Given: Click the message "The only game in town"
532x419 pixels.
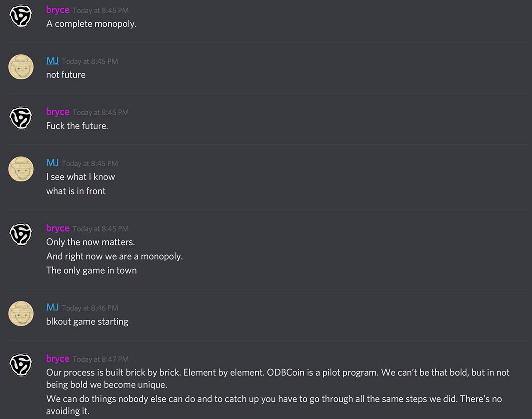Looking at the screenshot, I should 91,270.
